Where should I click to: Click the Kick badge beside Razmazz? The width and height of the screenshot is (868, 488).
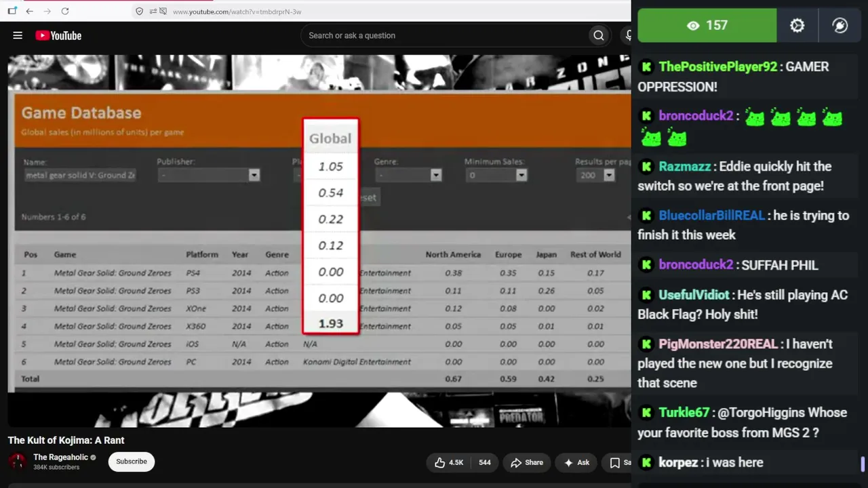click(x=646, y=166)
